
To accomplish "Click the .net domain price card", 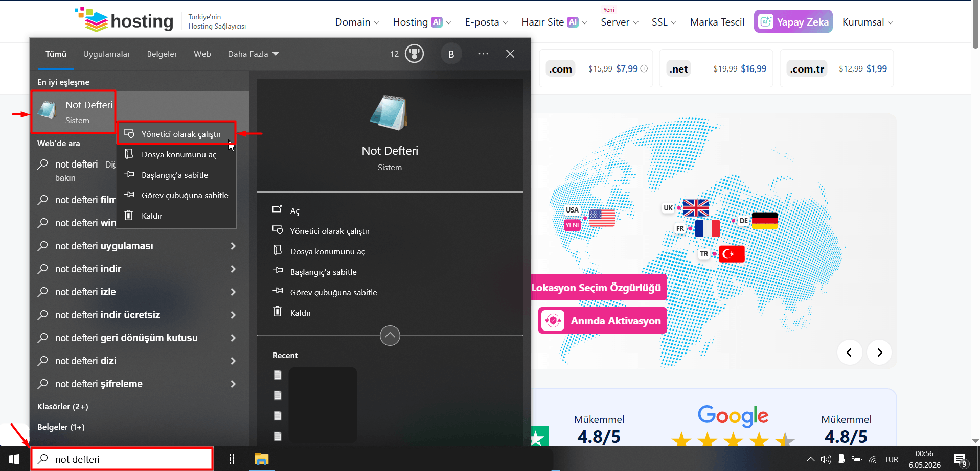I will (716, 68).
